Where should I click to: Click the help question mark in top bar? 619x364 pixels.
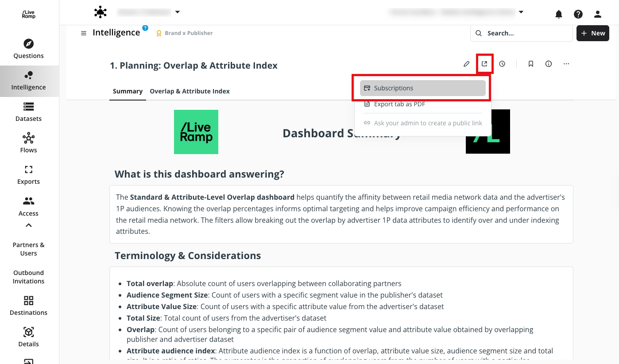578,14
